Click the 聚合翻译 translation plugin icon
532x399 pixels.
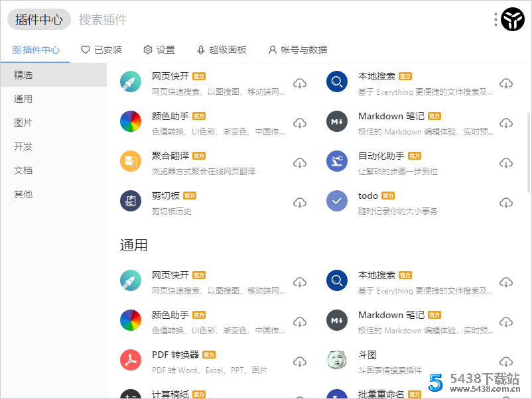pos(131,162)
